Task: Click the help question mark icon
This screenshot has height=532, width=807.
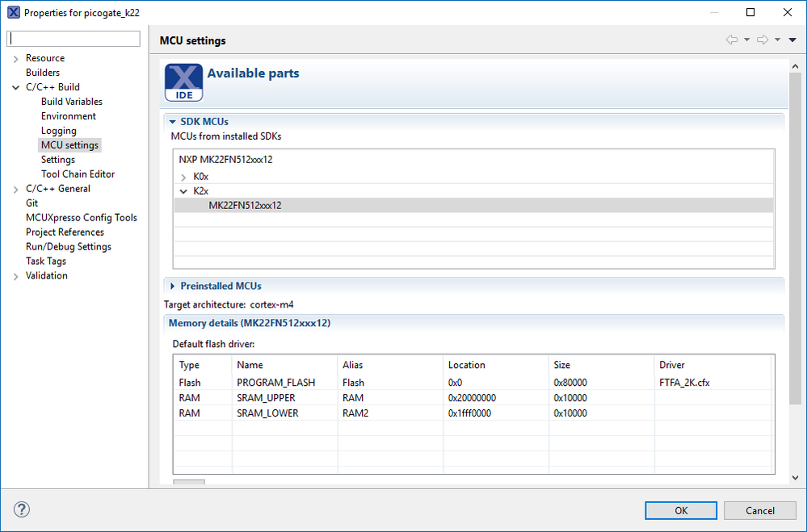Action: coord(22,509)
